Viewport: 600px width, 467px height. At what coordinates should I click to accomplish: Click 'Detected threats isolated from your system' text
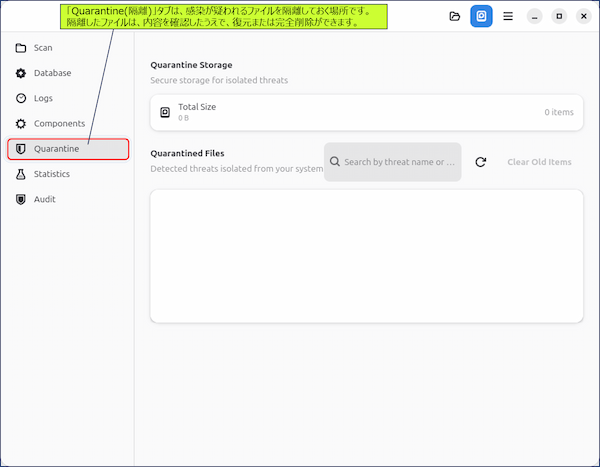click(236, 169)
